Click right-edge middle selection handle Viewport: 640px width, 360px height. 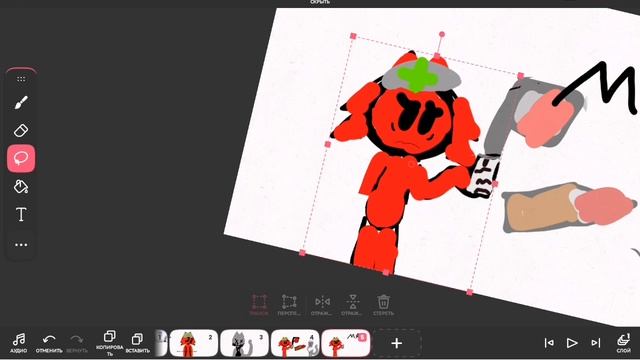click(495, 184)
